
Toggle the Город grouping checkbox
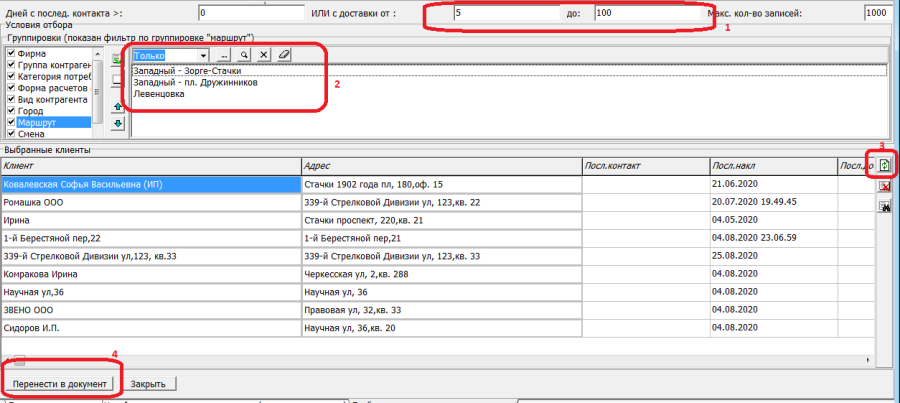click(x=11, y=111)
